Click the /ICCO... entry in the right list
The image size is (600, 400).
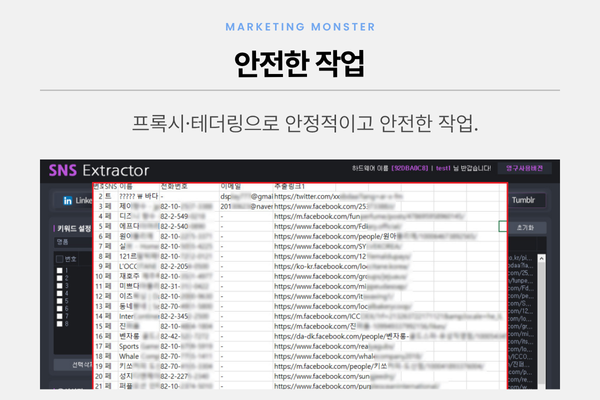point(520,356)
